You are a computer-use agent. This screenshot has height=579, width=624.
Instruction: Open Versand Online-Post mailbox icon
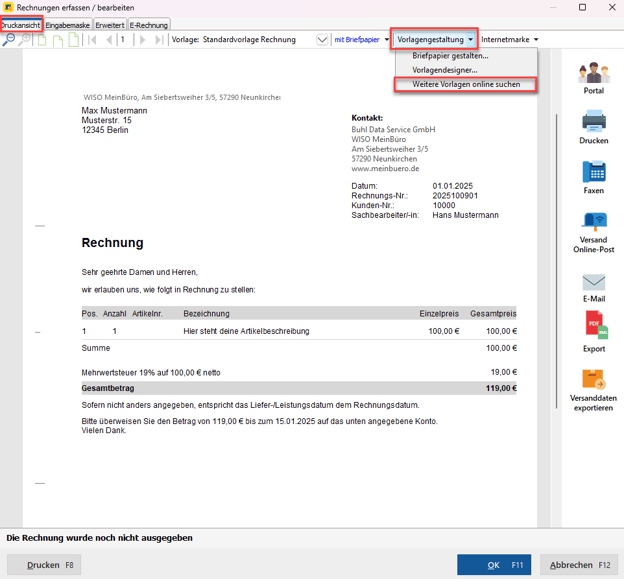tap(594, 221)
